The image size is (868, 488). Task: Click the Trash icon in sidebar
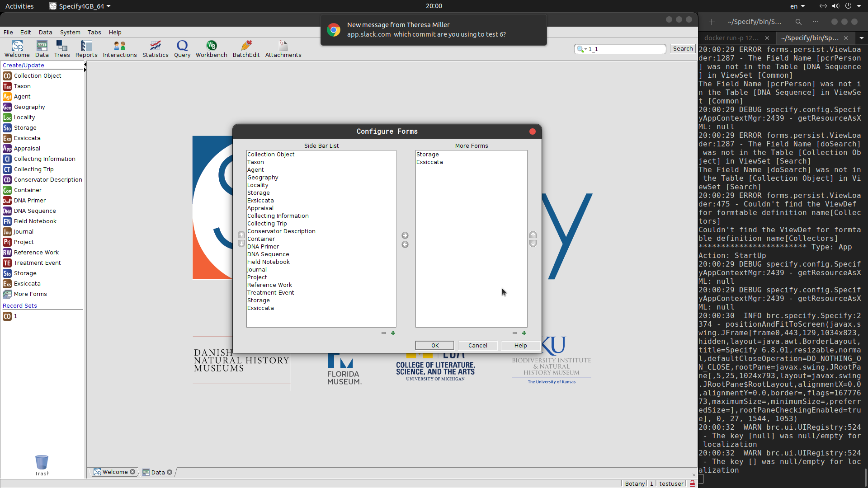click(x=42, y=463)
